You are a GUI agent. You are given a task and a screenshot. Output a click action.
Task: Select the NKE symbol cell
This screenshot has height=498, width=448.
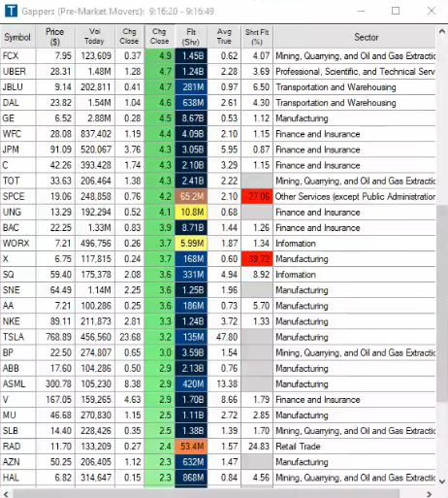(17, 321)
